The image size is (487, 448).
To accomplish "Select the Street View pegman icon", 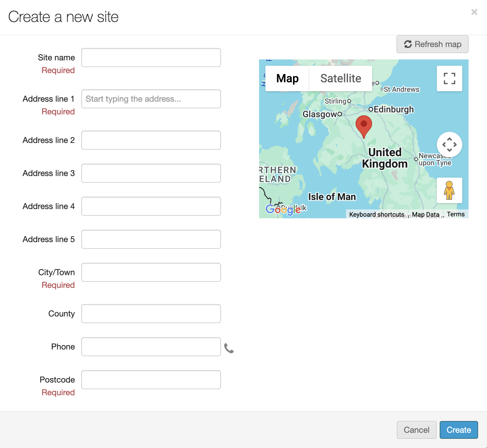I will [449, 190].
